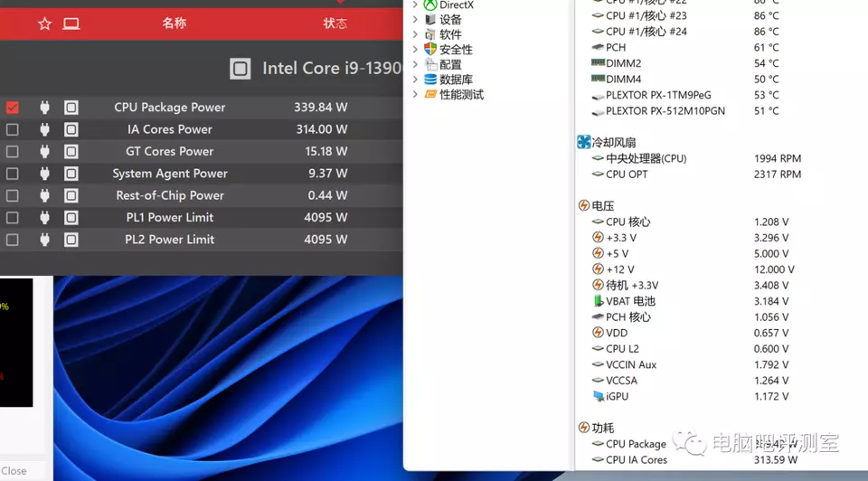This screenshot has width=868, height=481.
Task: Expand the 数据库 tree node arrow
Action: [415, 80]
